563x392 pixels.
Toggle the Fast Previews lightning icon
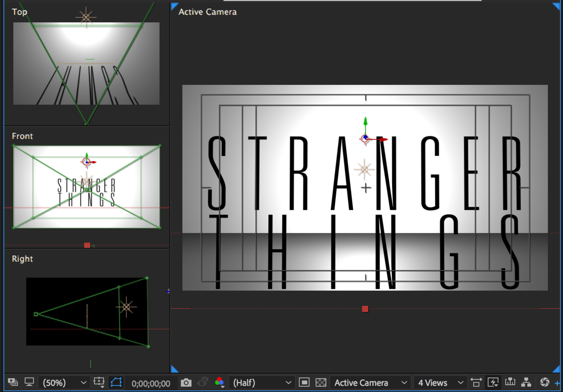[x=493, y=382]
